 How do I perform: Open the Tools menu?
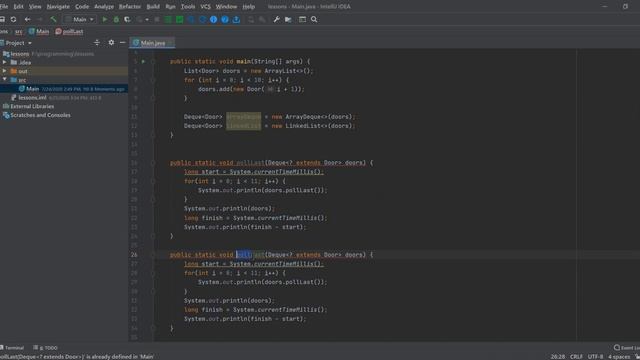point(188,7)
